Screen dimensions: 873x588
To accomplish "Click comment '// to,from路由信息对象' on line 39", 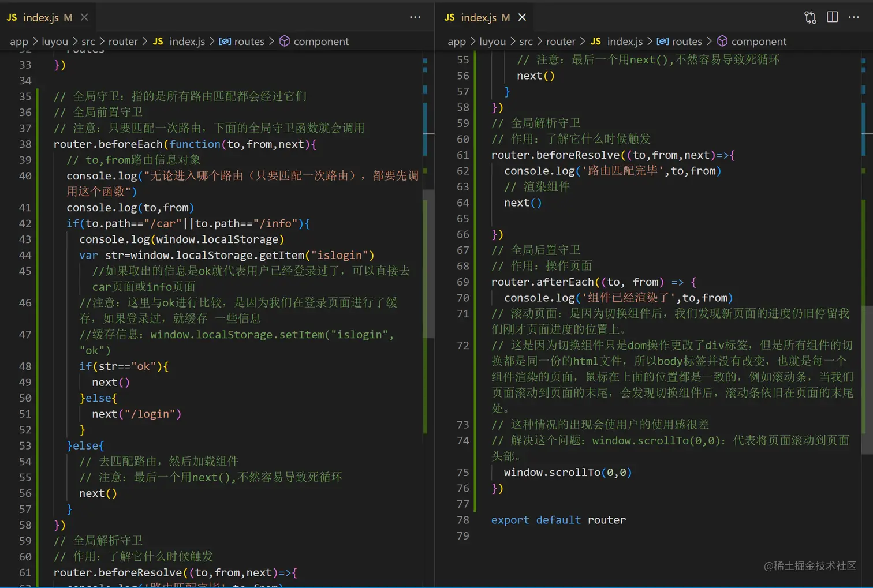I will pyautogui.click(x=134, y=160).
